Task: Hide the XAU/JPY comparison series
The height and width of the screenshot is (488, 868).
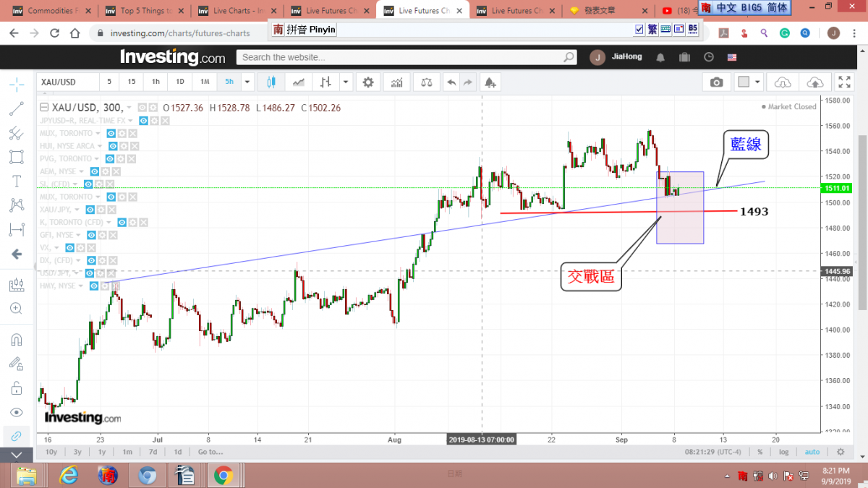Action: point(90,209)
